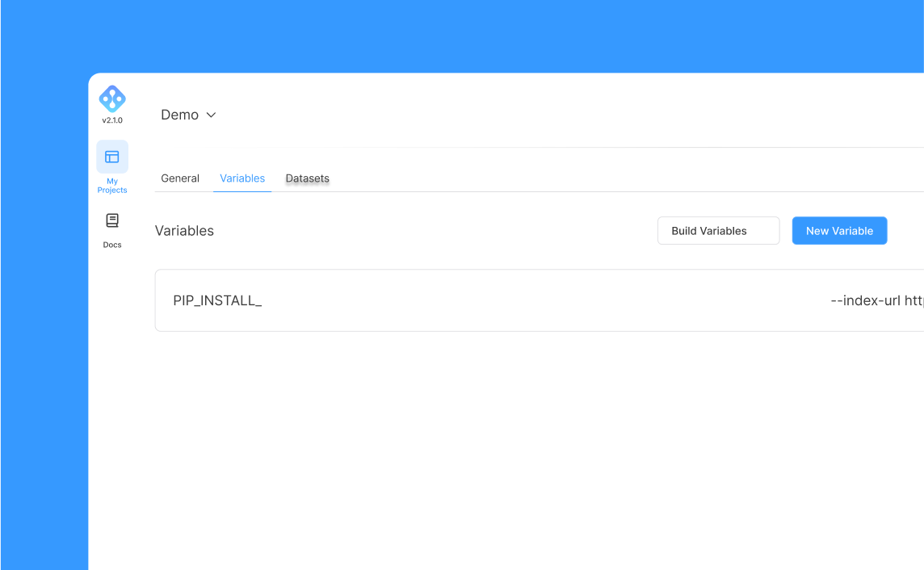This screenshot has height=570, width=924.
Task: Click the Build Variables button
Action: point(718,231)
